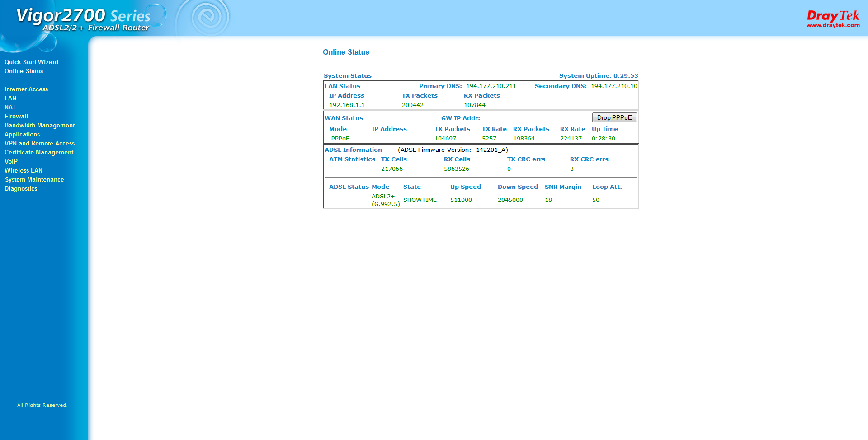The image size is (868, 440).
Task: Click WAN RX Rate value 224137
Action: pos(571,139)
